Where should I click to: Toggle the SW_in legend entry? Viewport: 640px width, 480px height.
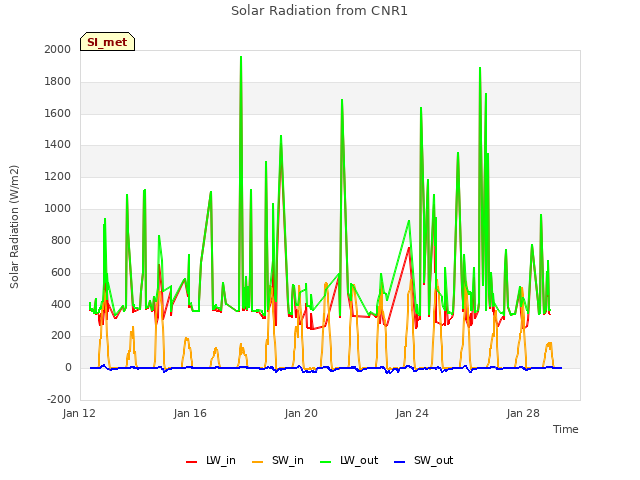pos(278,460)
